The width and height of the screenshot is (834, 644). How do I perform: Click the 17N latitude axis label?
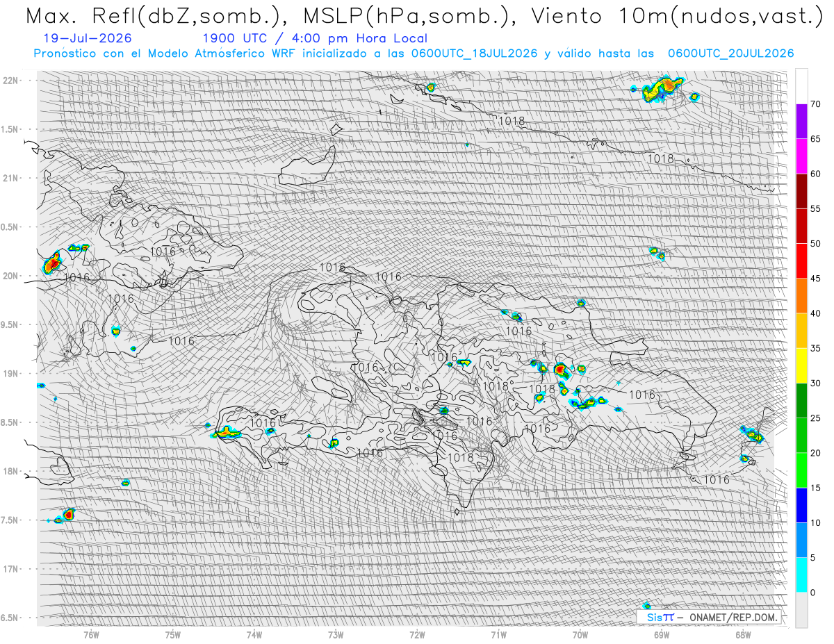click(10, 569)
